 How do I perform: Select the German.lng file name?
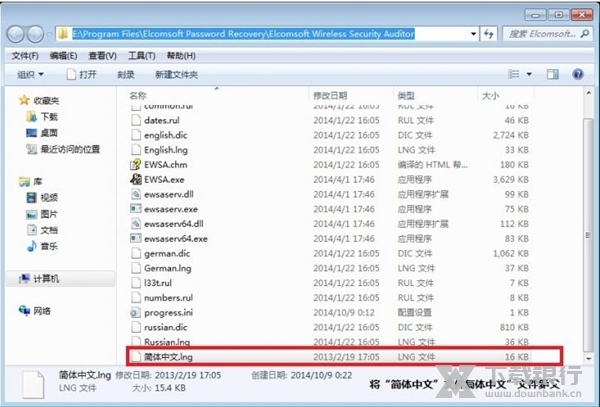tap(167, 268)
